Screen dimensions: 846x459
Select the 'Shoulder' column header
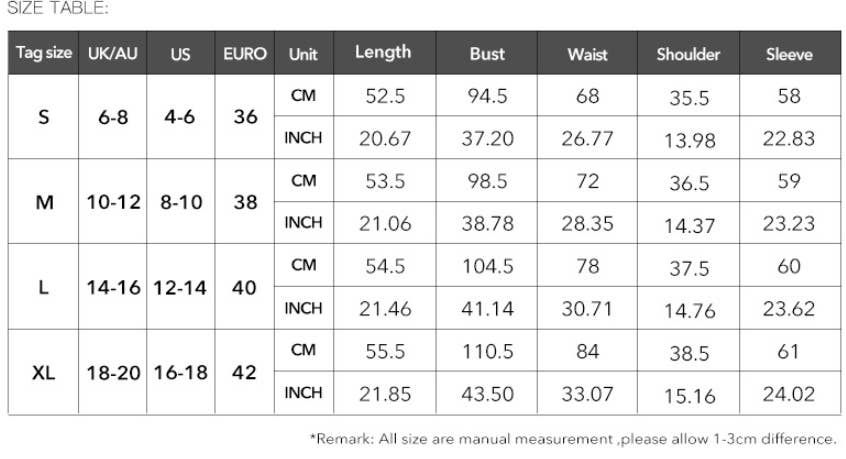click(688, 54)
